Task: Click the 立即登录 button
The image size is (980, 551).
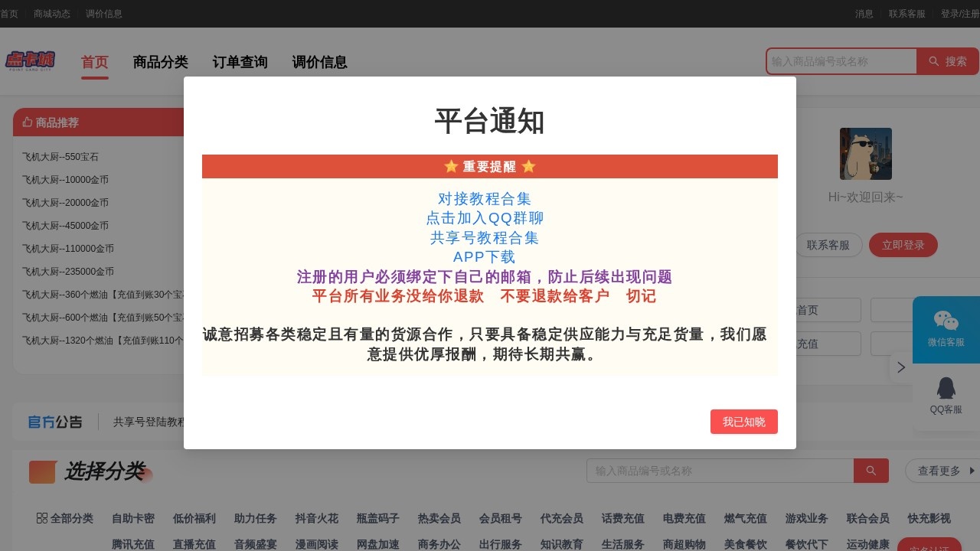Action: (903, 245)
